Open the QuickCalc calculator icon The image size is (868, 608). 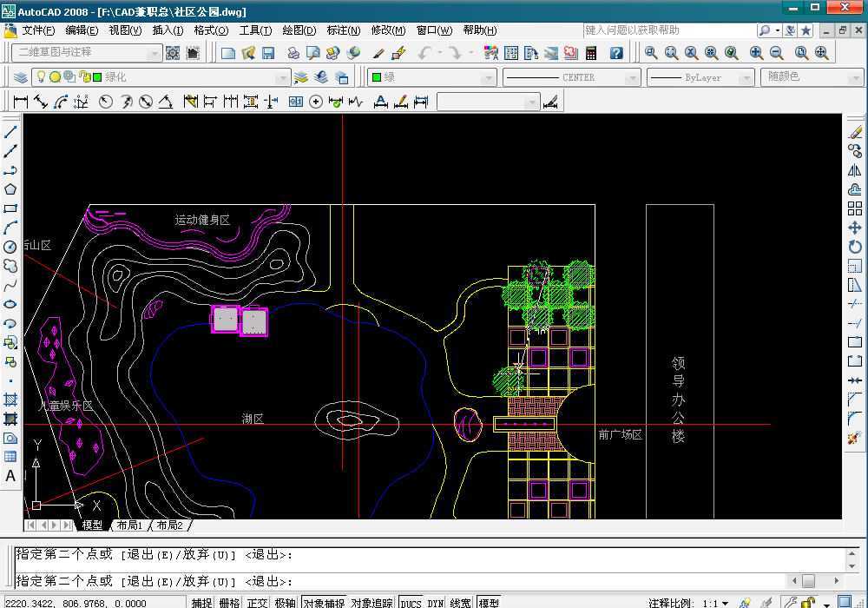click(591, 53)
